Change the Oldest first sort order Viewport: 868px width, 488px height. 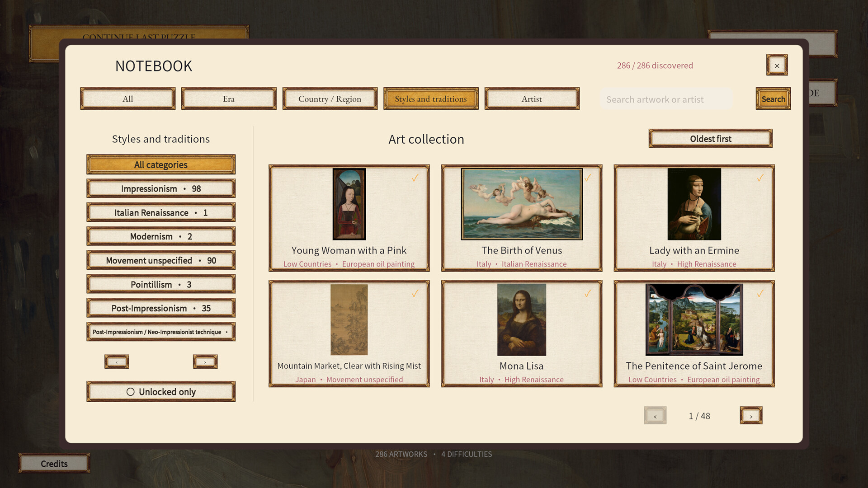(x=711, y=139)
